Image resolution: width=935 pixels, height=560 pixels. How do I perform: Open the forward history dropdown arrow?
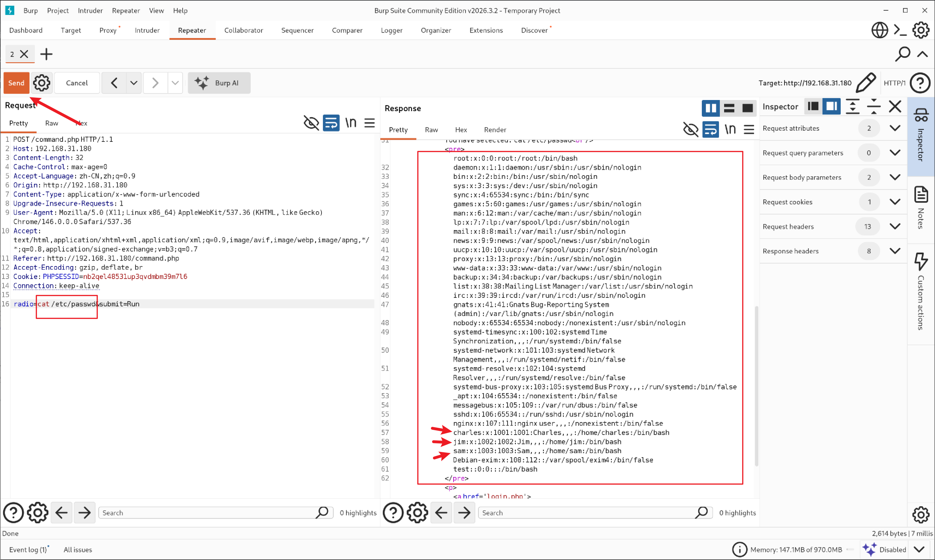click(x=175, y=83)
